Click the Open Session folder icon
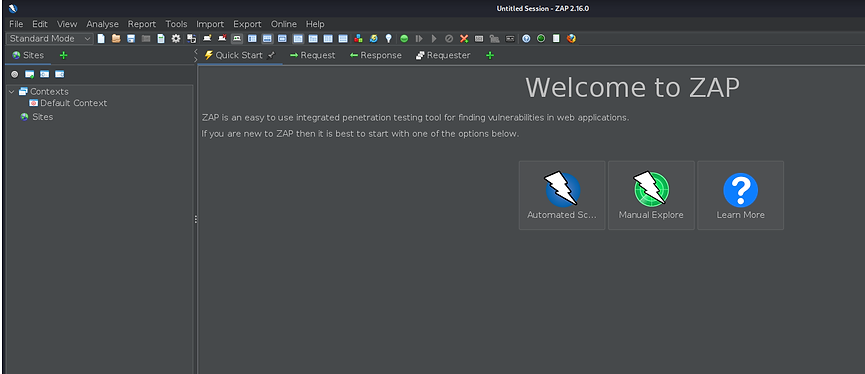865x374 pixels. [x=116, y=39]
